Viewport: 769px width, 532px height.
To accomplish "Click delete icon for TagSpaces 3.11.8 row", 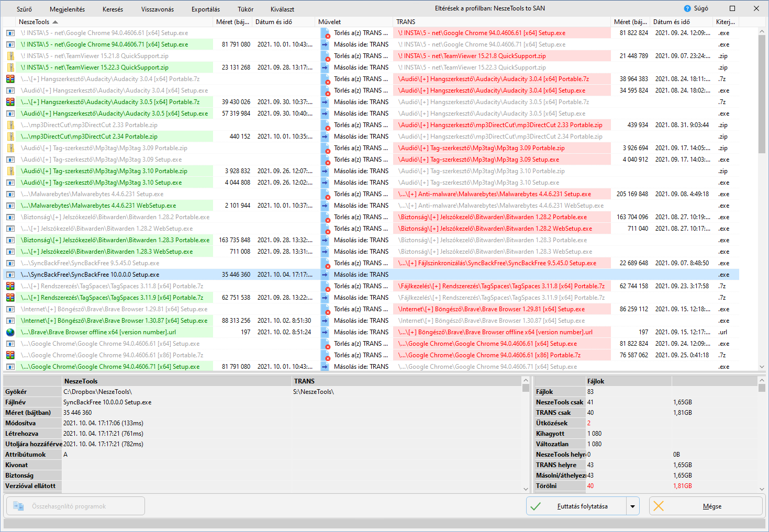I will coord(325,286).
